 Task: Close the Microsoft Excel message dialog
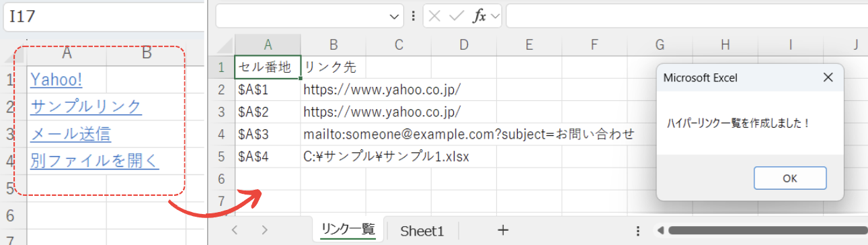click(x=828, y=77)
